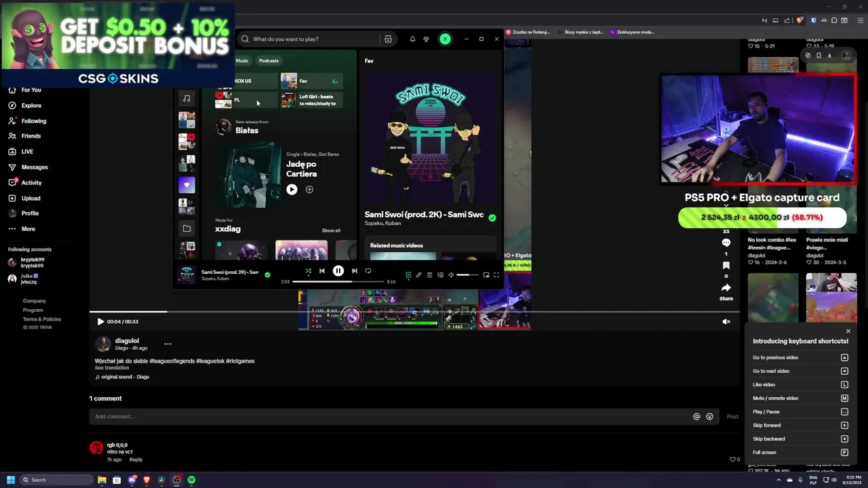Toggle shuffle in the Spotify player

tap(308, 271)
